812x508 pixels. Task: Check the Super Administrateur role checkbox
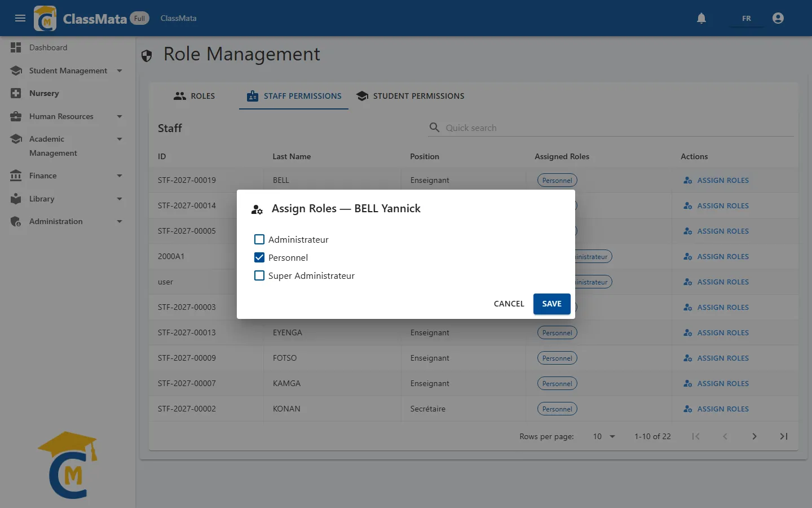coord(259,275)
